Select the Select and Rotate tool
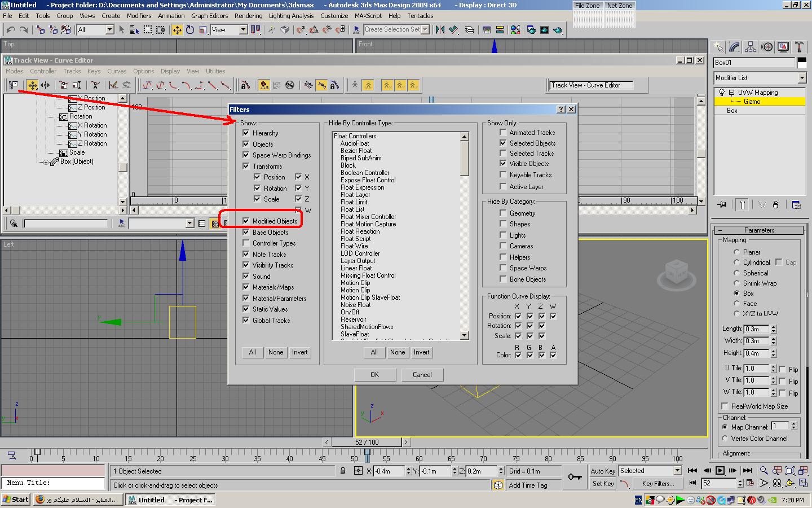This screenshot has width=812, height=508. coord(190,30)
